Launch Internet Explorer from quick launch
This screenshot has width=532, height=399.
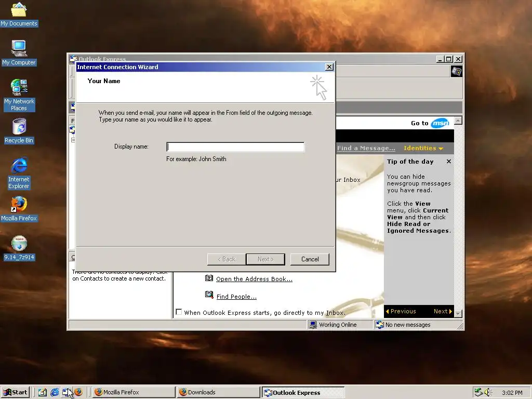tap(54, 392)
